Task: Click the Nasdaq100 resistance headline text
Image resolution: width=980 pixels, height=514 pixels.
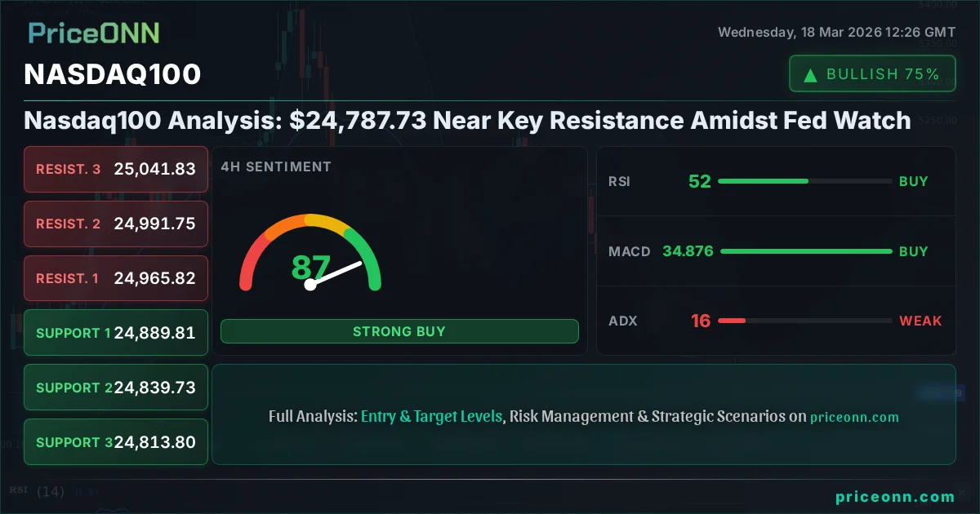Action: point(466,120)
